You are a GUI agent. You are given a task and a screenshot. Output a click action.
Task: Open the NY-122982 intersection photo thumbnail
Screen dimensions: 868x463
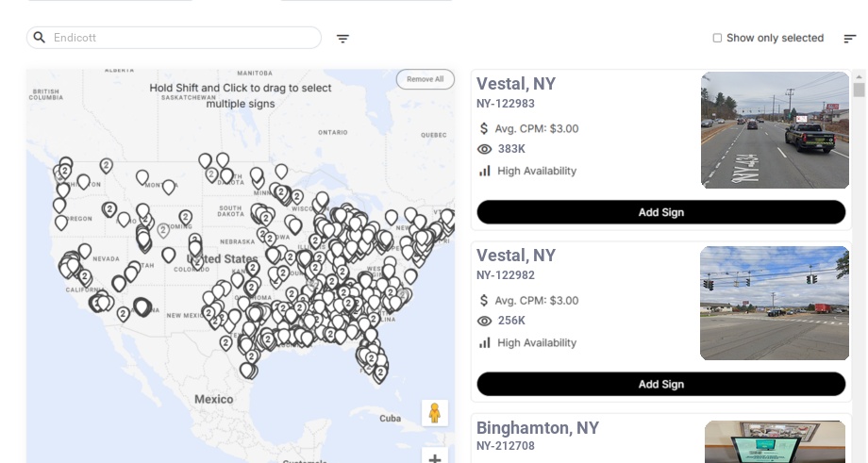pos(775,303)
